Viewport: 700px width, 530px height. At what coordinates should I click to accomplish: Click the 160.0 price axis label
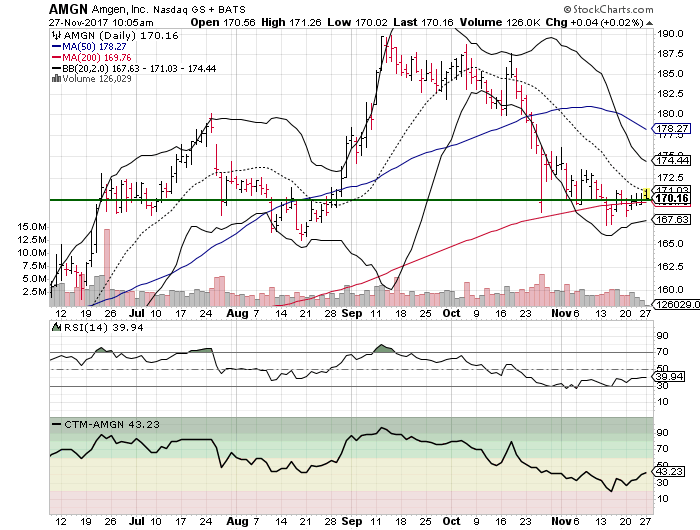[670, 289]
